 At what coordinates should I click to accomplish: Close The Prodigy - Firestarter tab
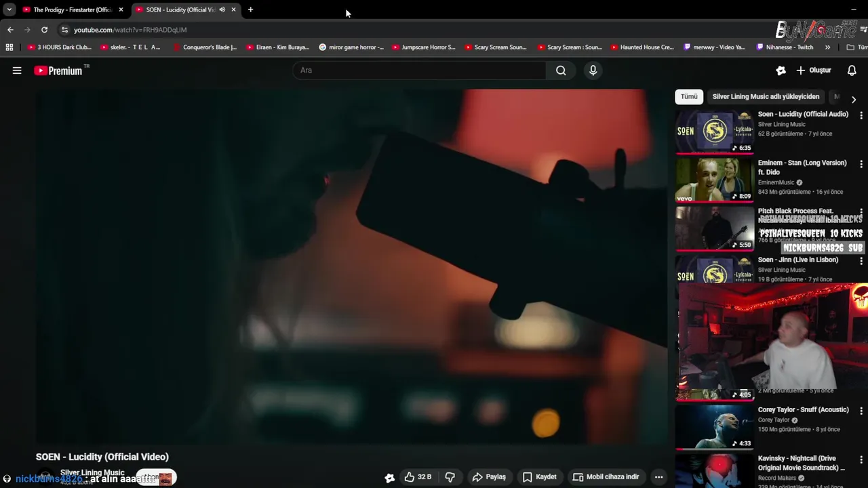point(121,9)
